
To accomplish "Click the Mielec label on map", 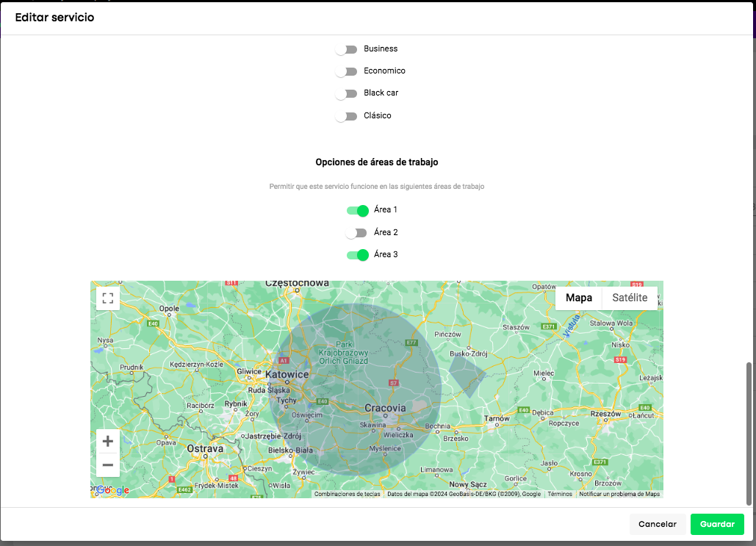I will click(544, 373).
